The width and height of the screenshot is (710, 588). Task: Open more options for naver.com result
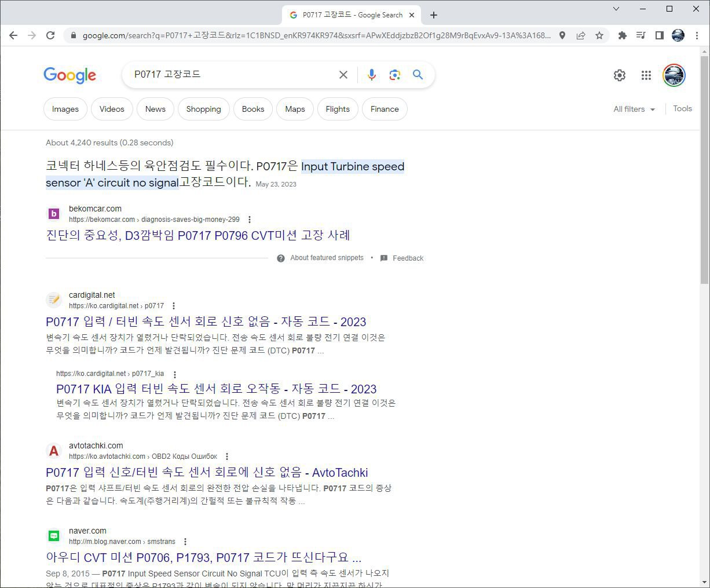coord(185,542)
